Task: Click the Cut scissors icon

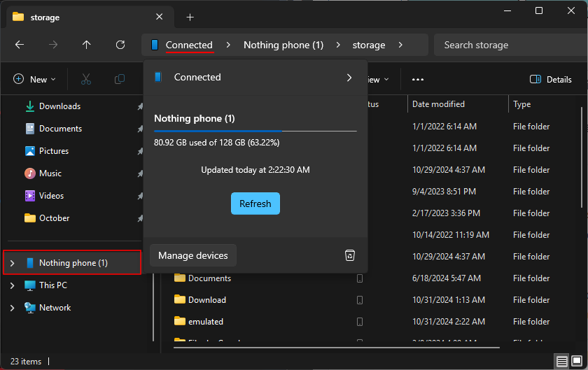Action: tap(86, 80)
